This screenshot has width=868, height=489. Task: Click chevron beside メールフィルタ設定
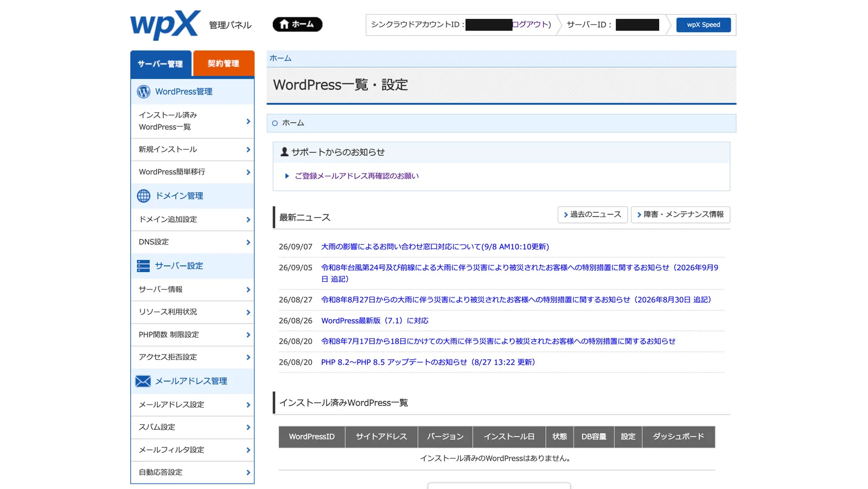pos(248,450)
